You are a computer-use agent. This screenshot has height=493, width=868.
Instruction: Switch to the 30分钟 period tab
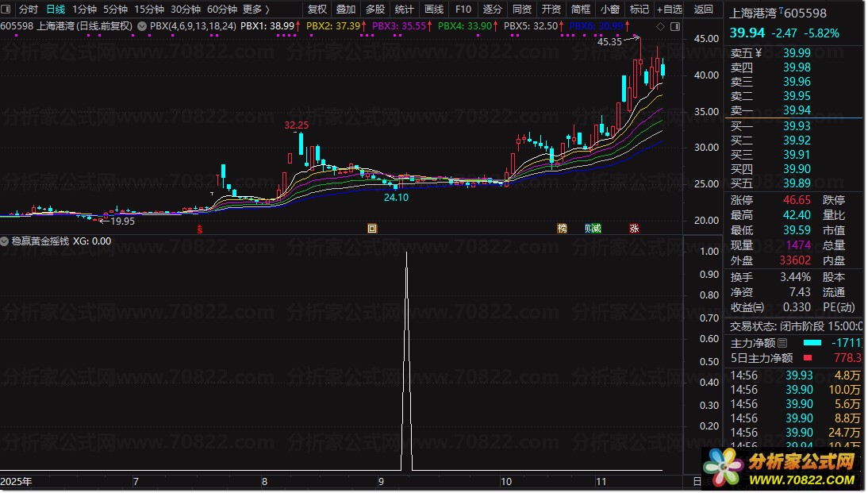pos(186,10)
